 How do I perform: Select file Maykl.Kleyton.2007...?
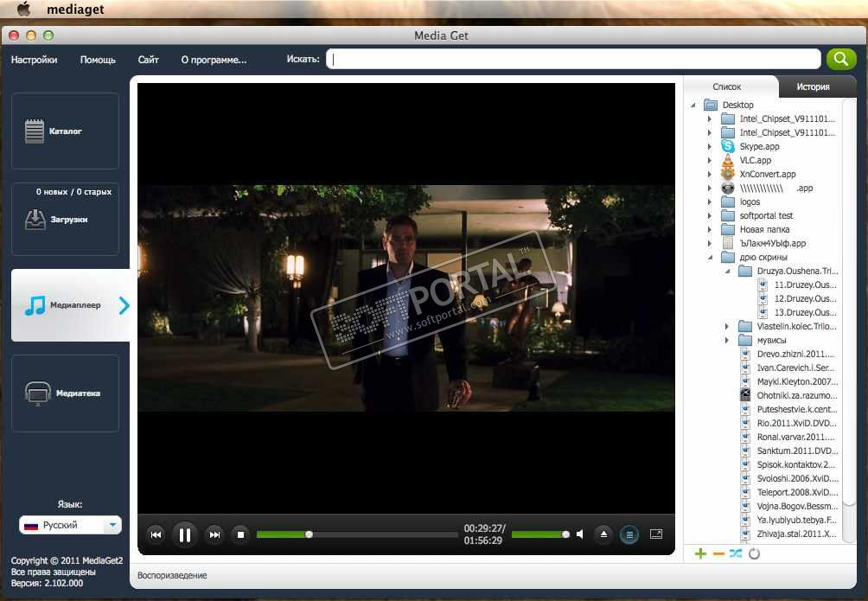797,381
